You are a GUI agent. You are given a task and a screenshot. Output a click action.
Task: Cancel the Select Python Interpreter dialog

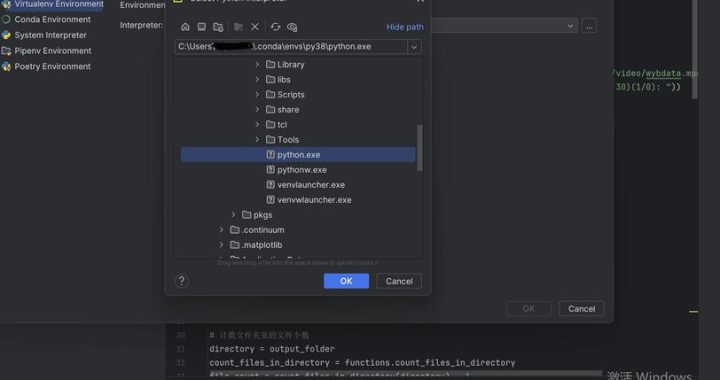[x=399, y=281]
